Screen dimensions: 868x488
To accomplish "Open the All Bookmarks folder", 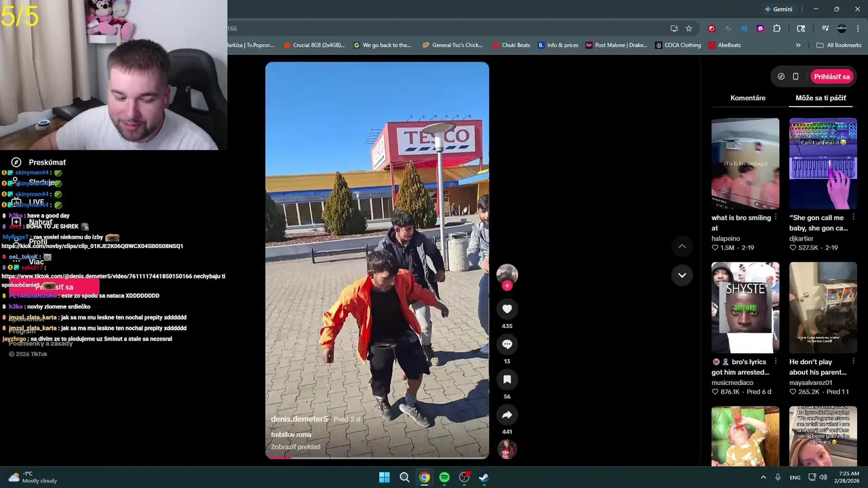I will point(839,45).
